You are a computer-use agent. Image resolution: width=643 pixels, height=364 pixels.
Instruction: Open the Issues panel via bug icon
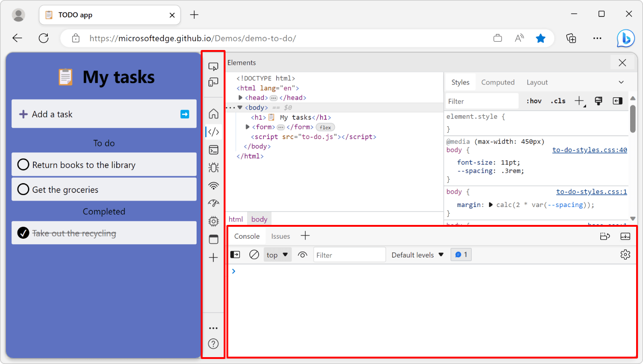point(213,168)
